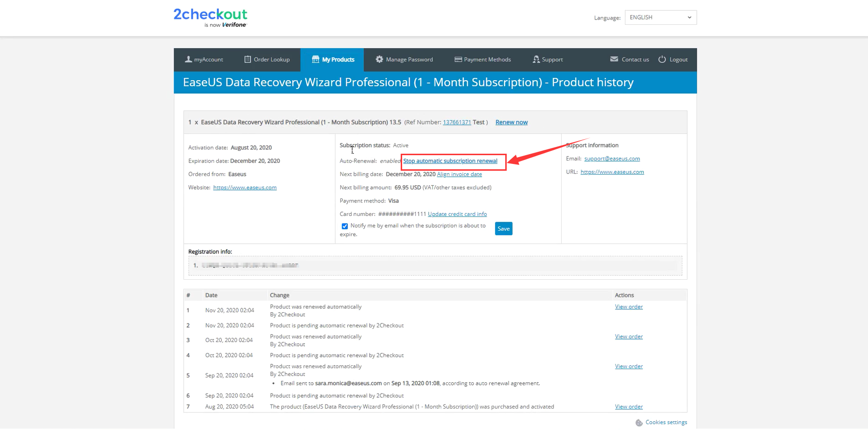868x430 pixels.
Task: Uncheck the email expiry notification checkbox
Action: tap(345, 226)
